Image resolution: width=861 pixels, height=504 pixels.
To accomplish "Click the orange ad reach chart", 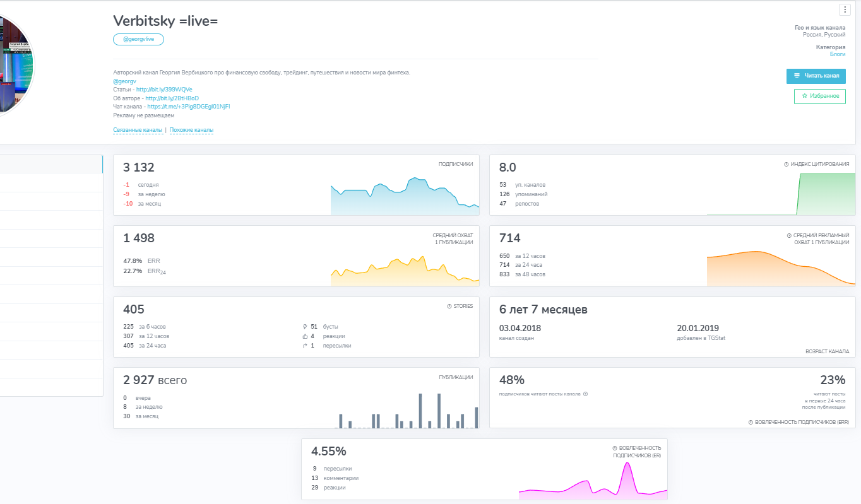I will click(781, 268).
